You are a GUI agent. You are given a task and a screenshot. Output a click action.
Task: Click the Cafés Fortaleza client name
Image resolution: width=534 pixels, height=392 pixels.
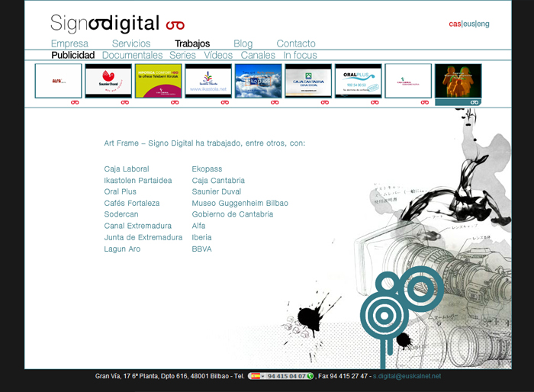pyautogui.click(x=132, y=204)
